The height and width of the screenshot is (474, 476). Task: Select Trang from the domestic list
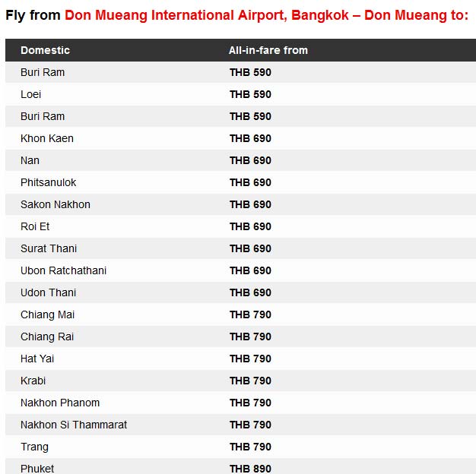pos(34,447)
